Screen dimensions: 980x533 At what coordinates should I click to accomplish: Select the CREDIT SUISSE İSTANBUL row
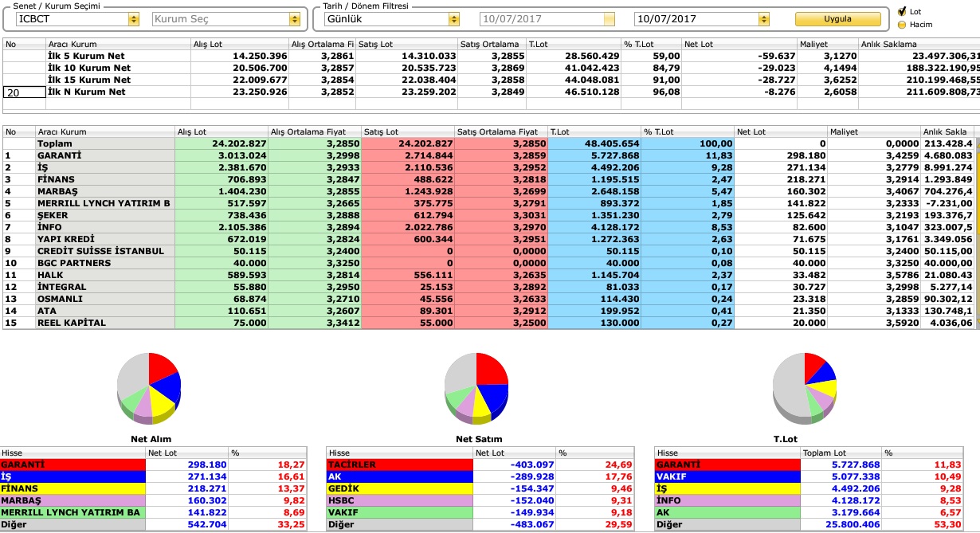pos(489,251)
